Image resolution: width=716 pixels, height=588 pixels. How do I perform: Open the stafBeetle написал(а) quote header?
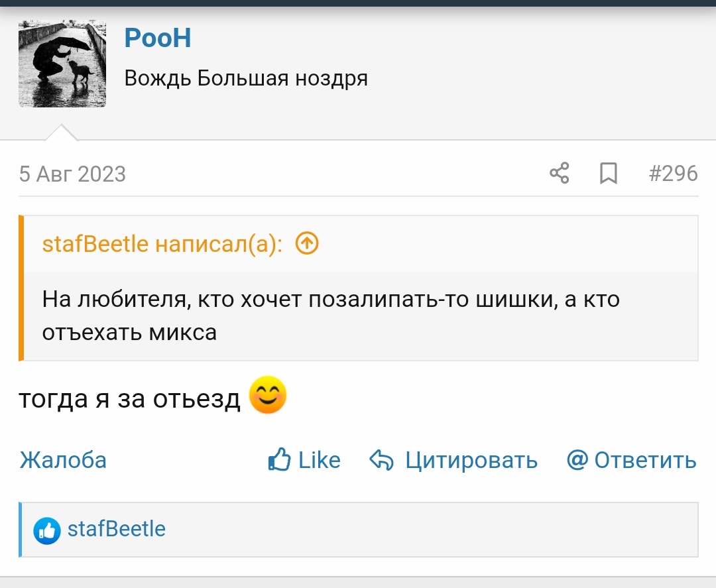coord(162,244)
